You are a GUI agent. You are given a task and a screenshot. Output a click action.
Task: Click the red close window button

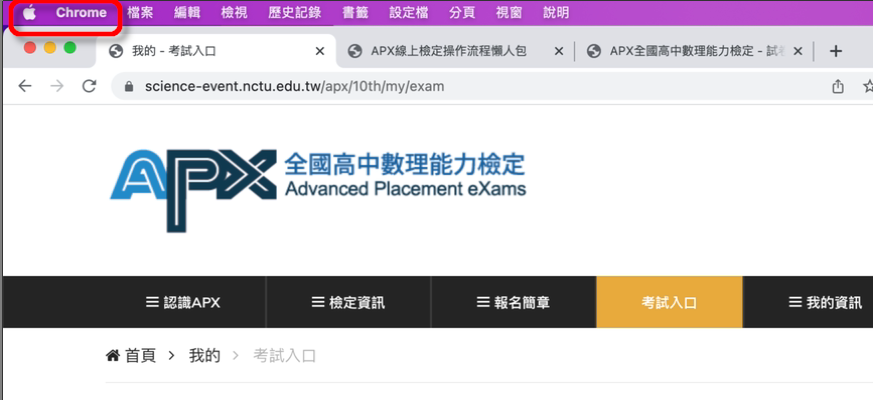pyautogui.click(x=30, y=48)
